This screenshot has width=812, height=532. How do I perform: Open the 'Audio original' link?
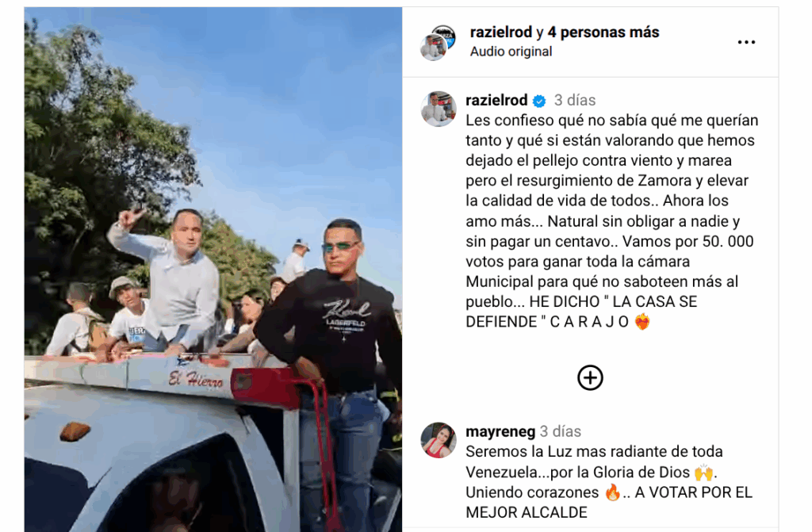pos(511,52)
